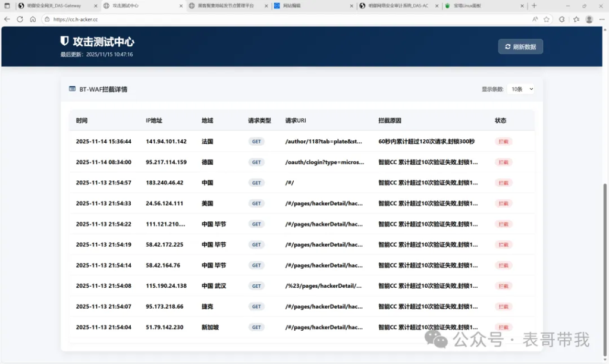
Task: Click the shield logo beside 攻击测试中心
Action: [65, 42]
